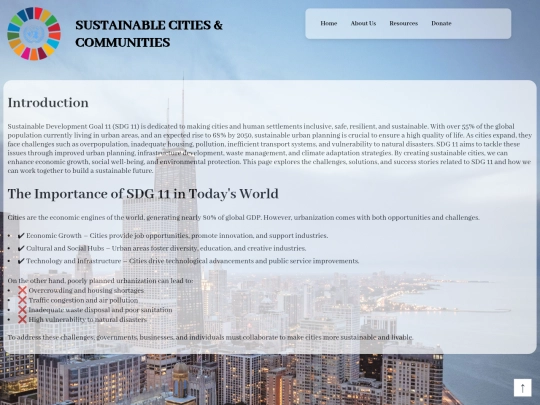Click the Economic Growth list item text

coord(177,236)
